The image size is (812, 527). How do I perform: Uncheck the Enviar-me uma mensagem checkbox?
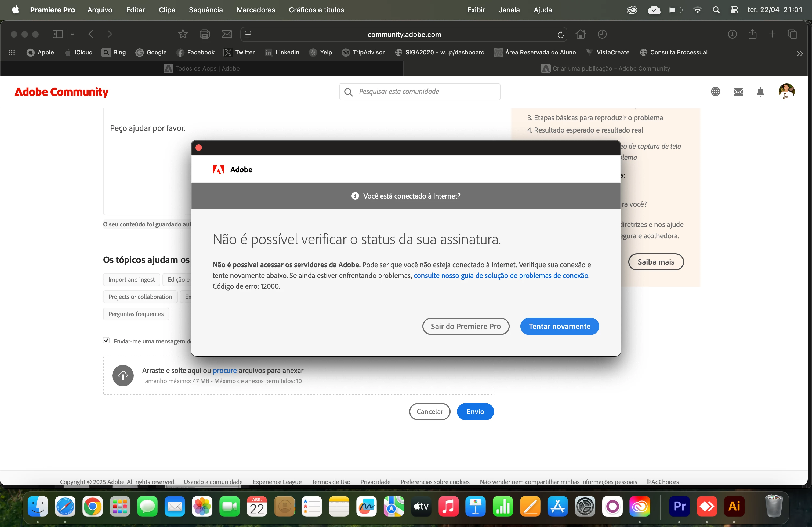[x=106, y=340]
